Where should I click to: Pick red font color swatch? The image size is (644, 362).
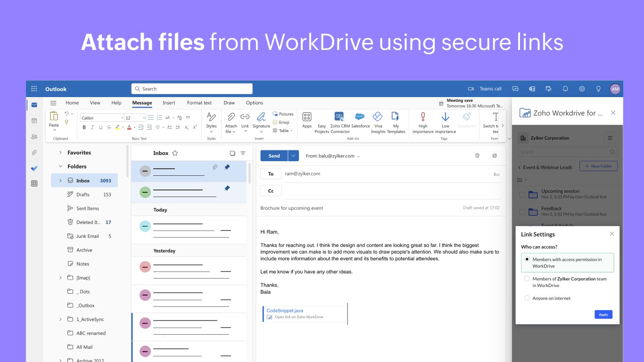130,127
